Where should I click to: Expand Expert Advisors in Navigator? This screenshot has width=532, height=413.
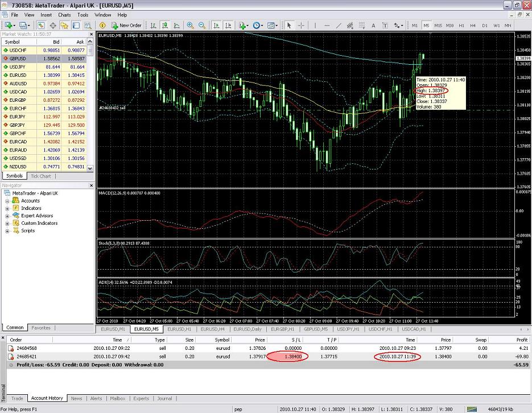pos(8,216)
